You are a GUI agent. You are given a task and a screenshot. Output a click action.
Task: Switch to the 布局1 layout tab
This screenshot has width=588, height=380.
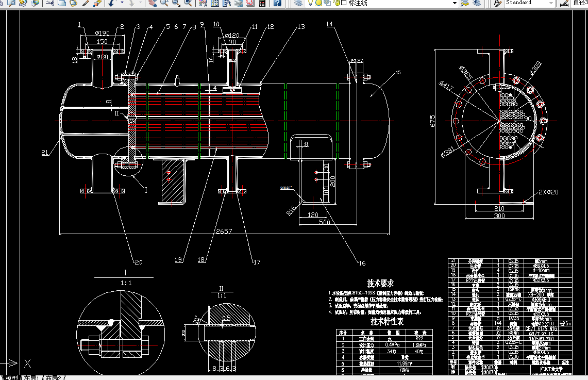pos(31,377)
